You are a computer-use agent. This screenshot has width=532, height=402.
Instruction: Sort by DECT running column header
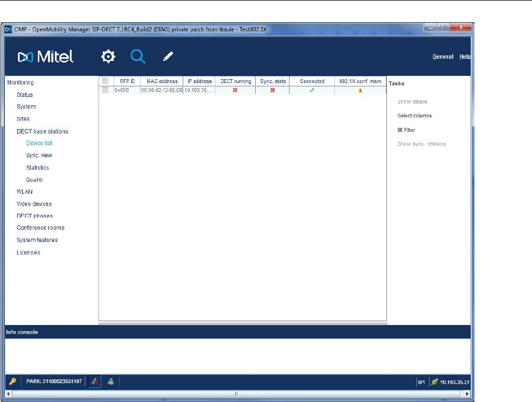click(235, 81)
